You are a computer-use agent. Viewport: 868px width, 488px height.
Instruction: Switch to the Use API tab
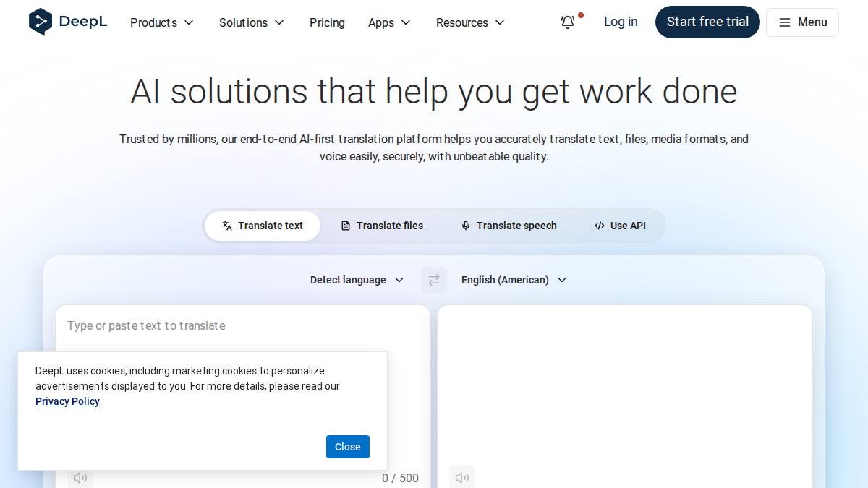pos(620,226)
